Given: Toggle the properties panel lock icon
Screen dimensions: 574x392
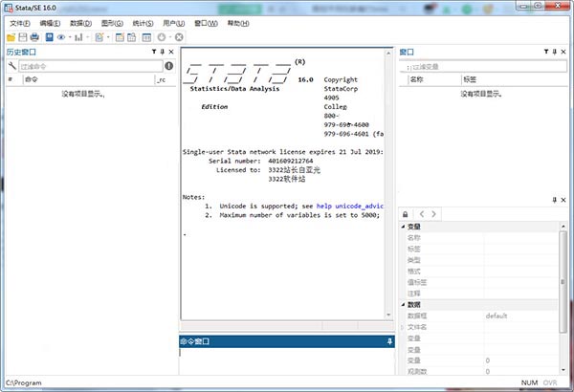Looking at the screenshot, I should [x=406, y=213].
